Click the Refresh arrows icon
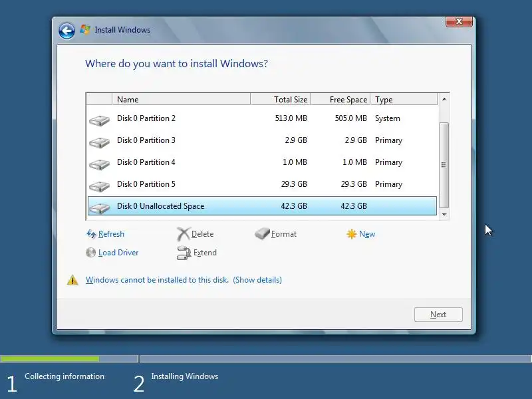532x399 pixels. click(x=91, y=234)
